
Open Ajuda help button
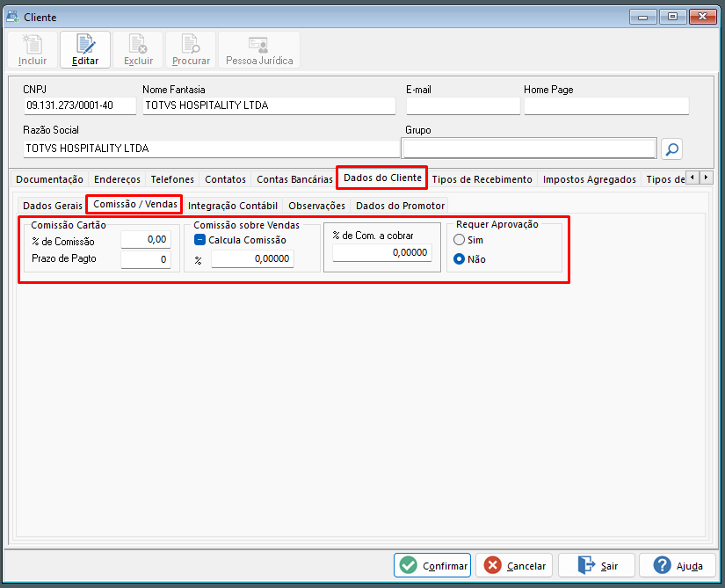pos(678,565)
